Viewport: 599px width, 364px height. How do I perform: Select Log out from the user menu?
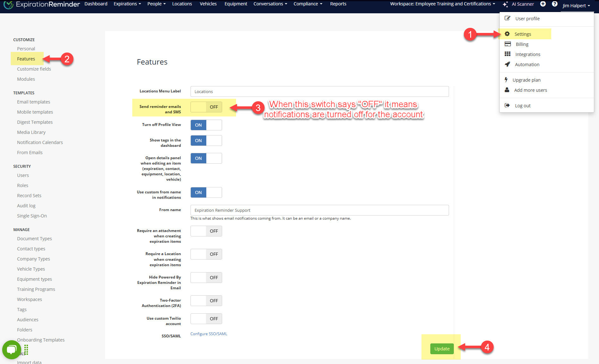[x=523, y=106]
